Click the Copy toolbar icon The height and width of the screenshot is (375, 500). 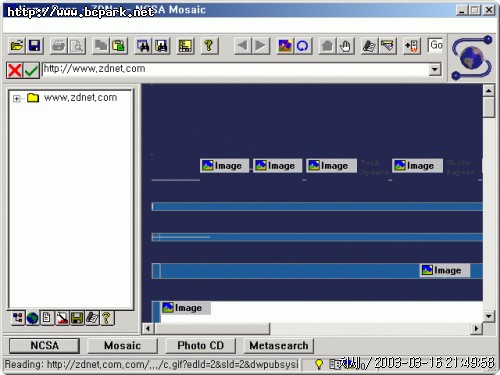coord(101,46)
